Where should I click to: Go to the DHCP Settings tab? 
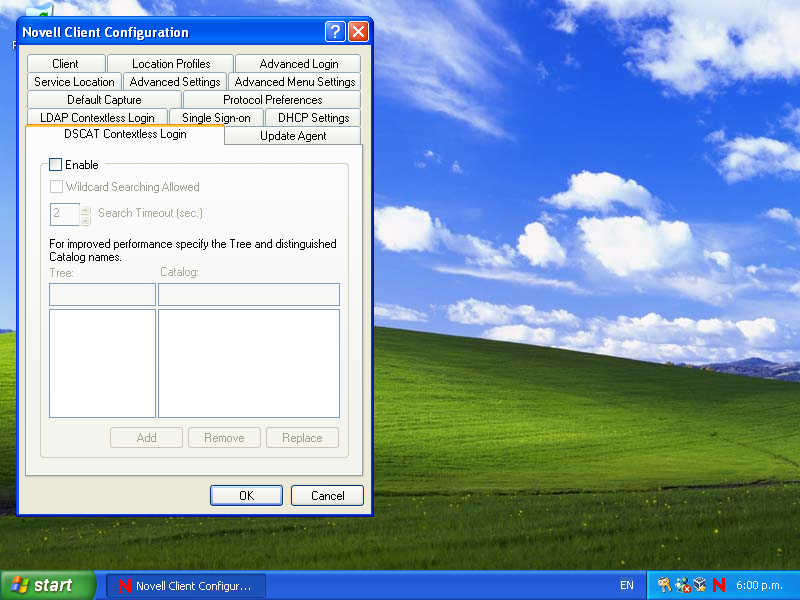pyautogui.click(x=313, y=117)
